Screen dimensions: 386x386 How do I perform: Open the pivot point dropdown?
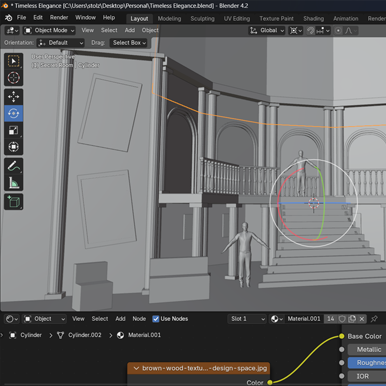(296, 31)
